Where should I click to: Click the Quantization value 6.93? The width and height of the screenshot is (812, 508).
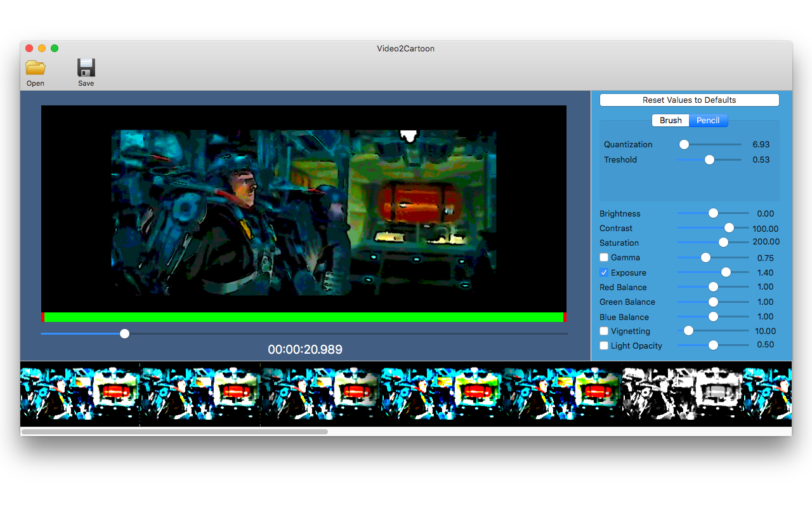(x=761, y=145)
